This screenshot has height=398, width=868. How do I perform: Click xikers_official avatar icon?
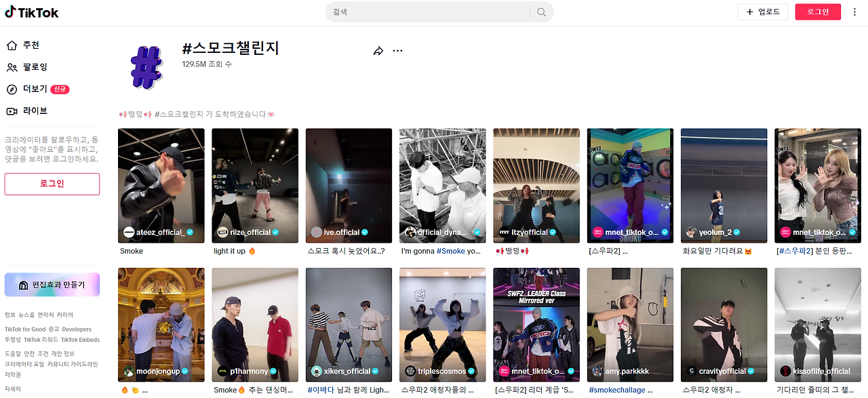tap(316, 371)
